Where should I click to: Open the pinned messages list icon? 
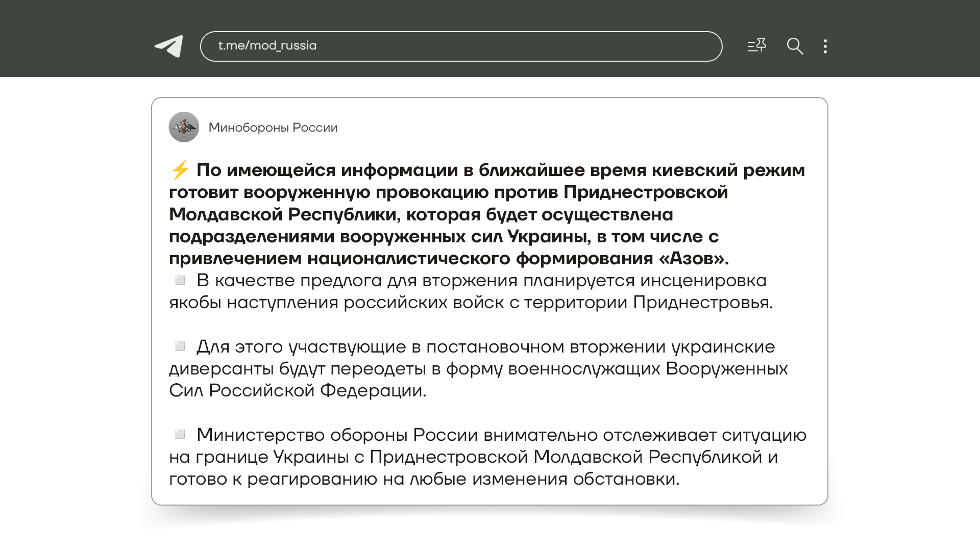[x=756, y=46]
